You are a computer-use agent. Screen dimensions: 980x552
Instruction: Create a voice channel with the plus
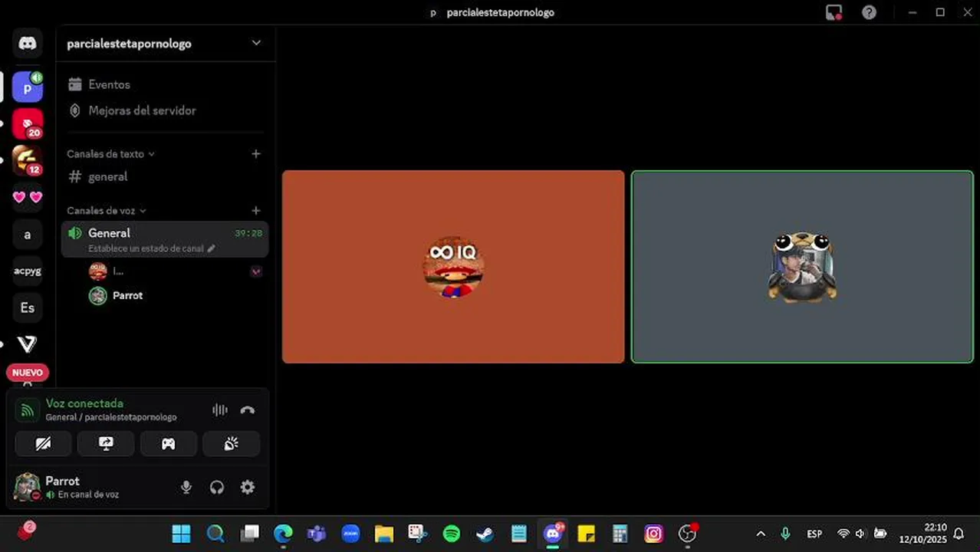256,211
